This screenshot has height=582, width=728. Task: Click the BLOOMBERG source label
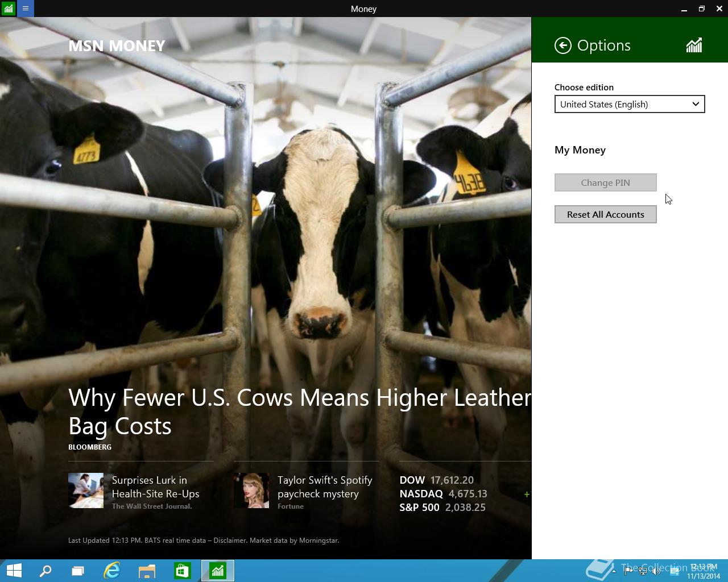point(90,447)
